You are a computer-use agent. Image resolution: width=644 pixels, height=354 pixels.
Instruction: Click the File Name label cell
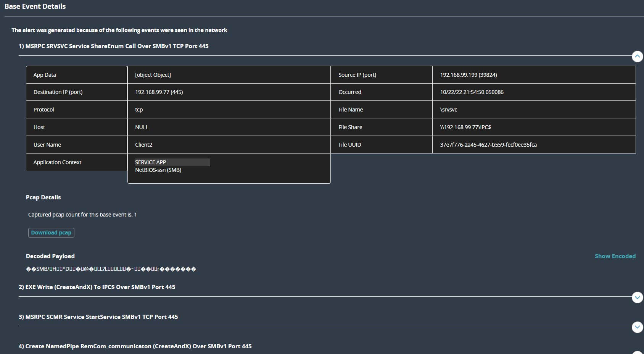[382, 110]
